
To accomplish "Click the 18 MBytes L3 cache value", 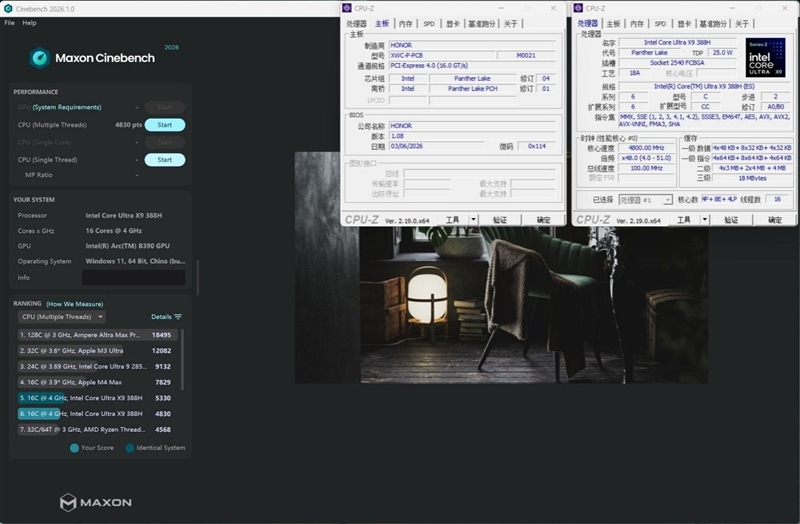I will pyautogui.click(x=752, y=179).
